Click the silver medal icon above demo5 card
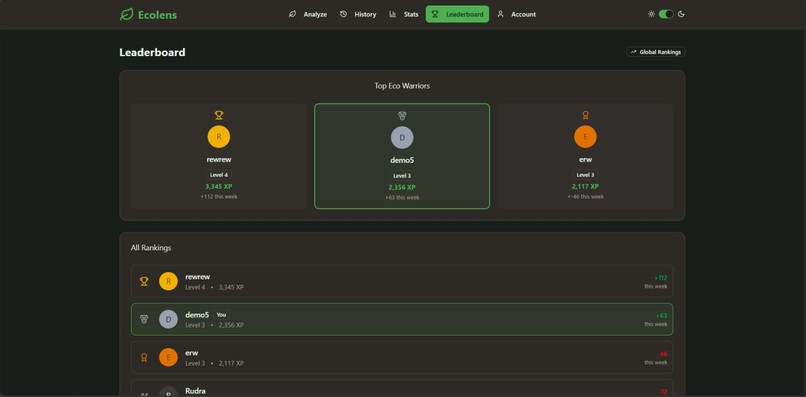 [x=402, y=116]
